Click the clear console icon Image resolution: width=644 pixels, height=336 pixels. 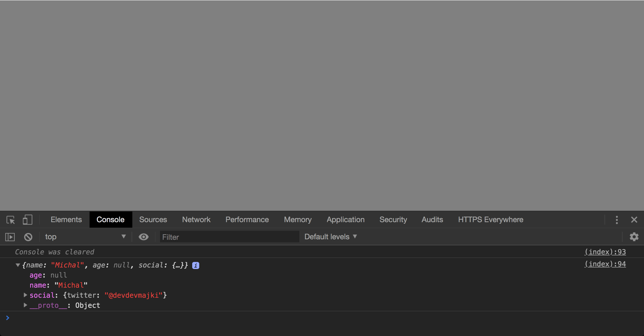[28, 237]
